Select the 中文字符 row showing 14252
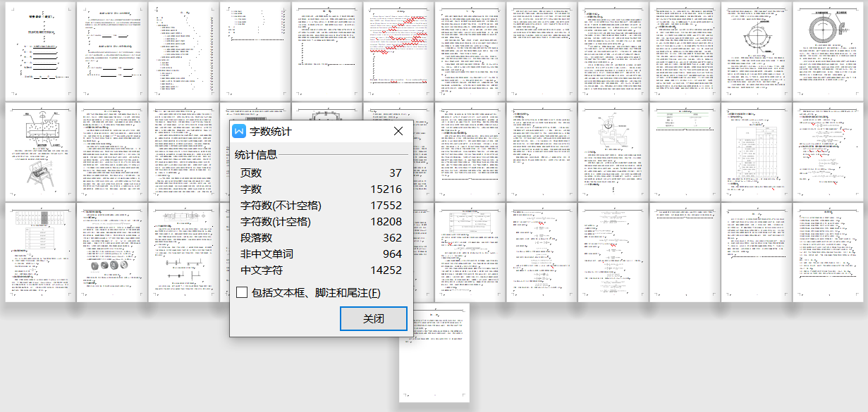868x412 pixels. coord(317,270)
